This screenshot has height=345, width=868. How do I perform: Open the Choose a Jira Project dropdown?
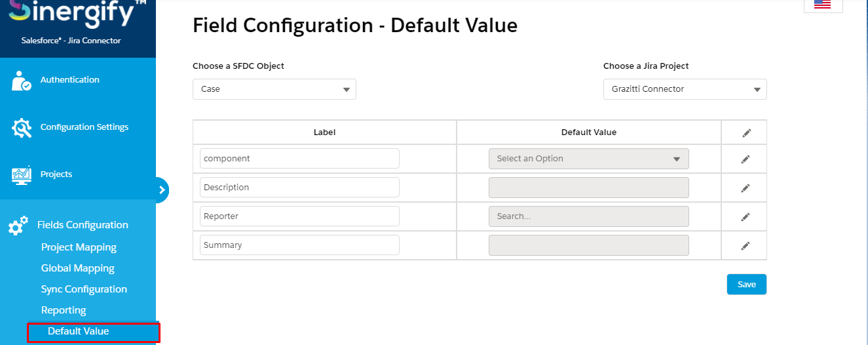pyautogui.click(x=685, y=89)
